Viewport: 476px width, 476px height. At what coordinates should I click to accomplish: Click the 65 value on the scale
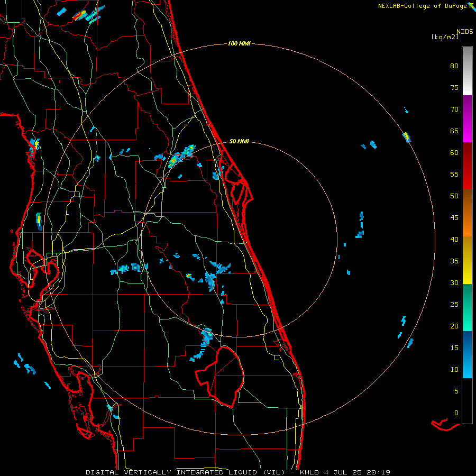pyautogui.click(x=454, y=131)
